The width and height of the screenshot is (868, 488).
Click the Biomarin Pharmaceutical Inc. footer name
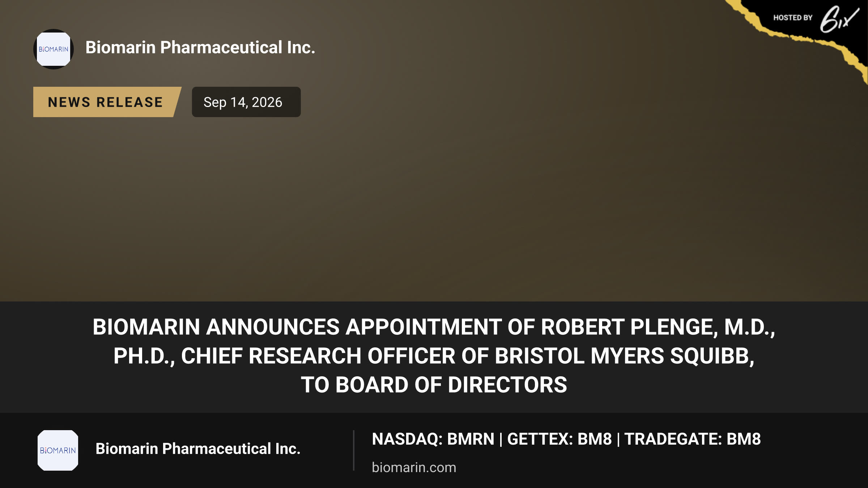point(198,449)
